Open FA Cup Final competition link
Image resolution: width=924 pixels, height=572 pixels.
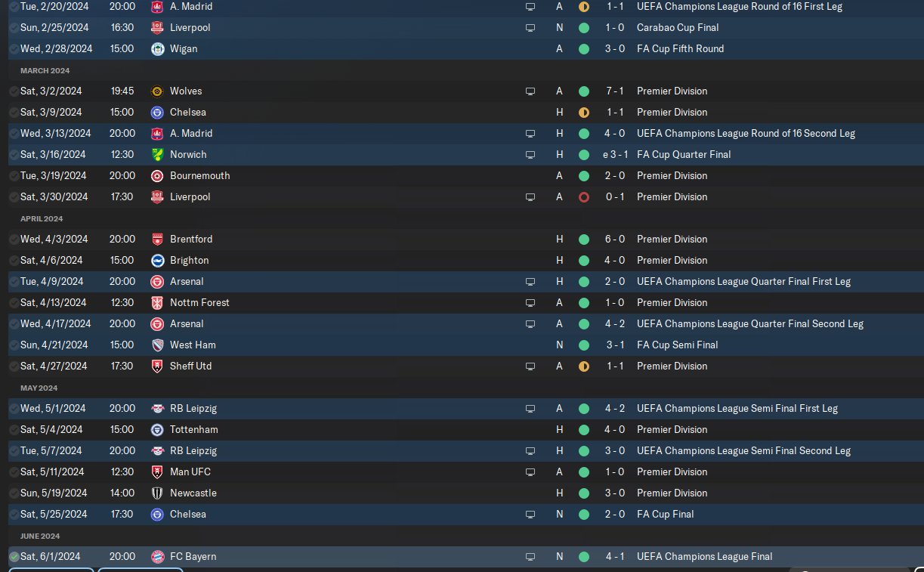pos(666,515)
